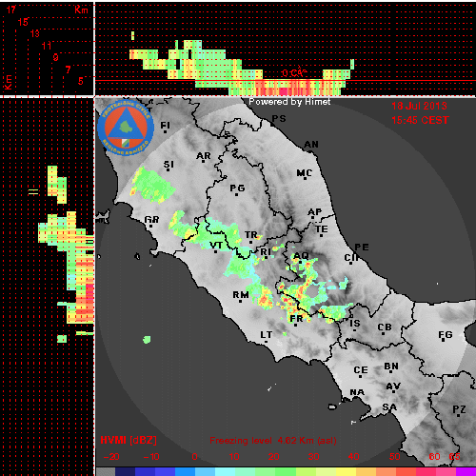Click the yellow swatch on dBZ color bar

(345, 471)
